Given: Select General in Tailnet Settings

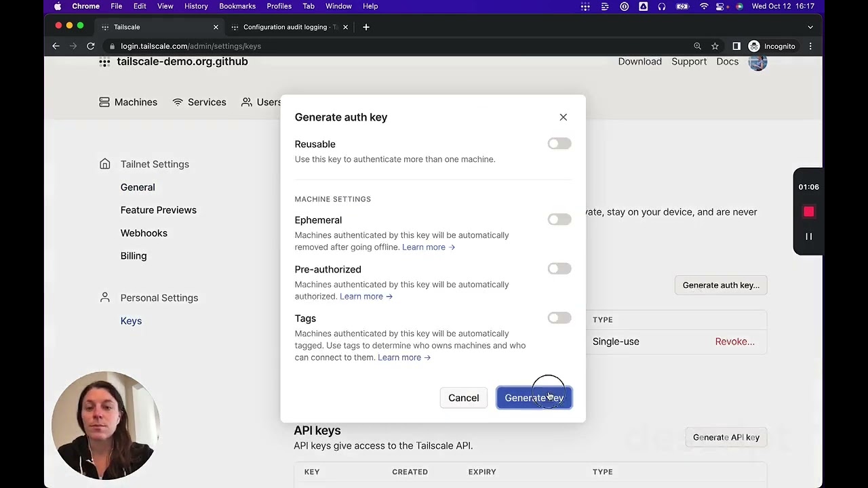Looking at the screenshot, I should point(138,187).
